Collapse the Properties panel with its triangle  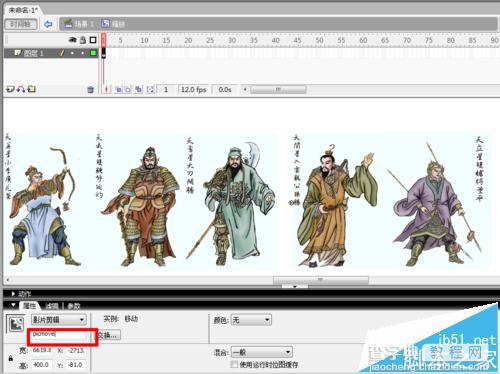[13, 305]
